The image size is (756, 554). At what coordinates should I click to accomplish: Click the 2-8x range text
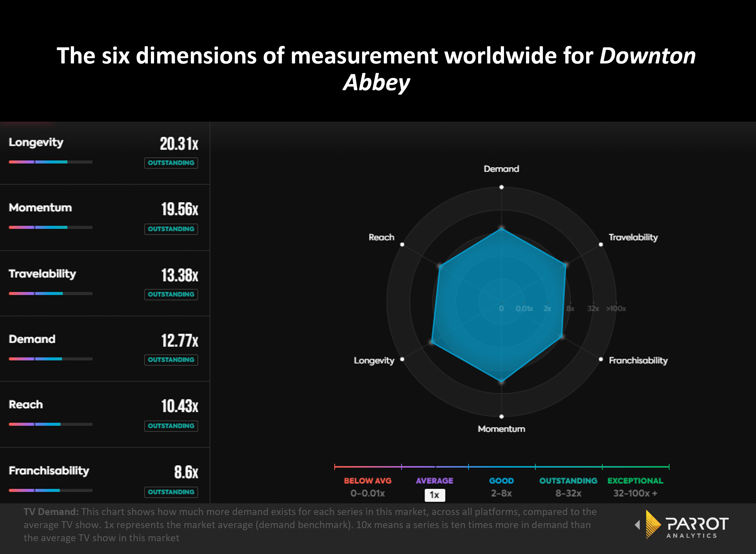(501, 493)
